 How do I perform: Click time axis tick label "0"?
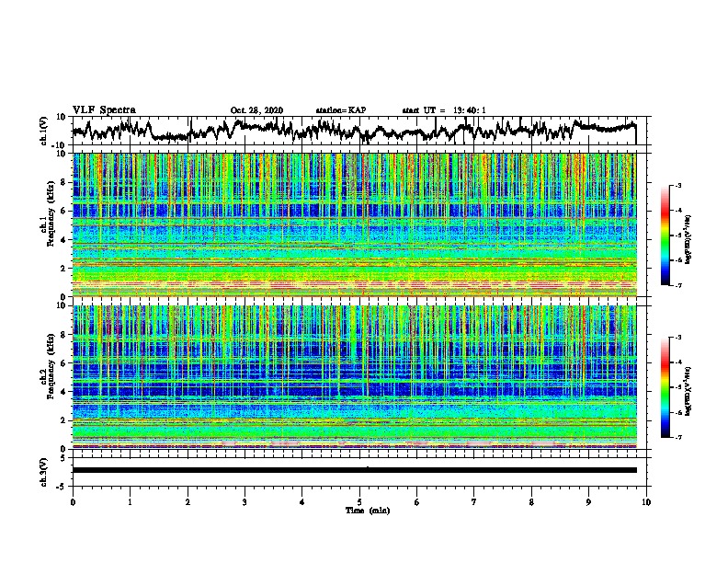73,502
